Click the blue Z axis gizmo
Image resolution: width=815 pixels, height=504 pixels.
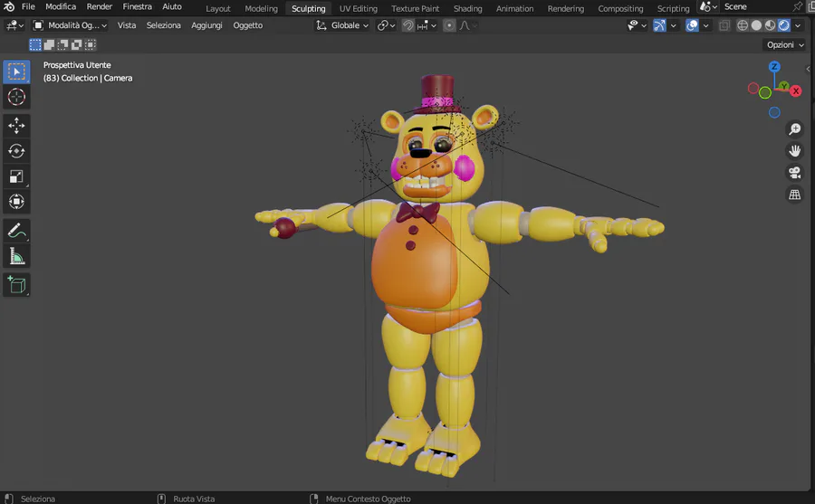[x=774, y=67]
